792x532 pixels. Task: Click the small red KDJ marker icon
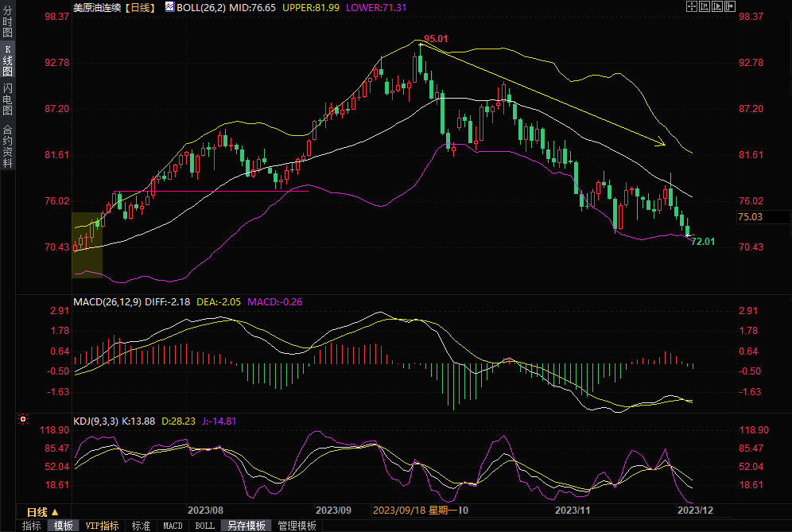[23, 417]
